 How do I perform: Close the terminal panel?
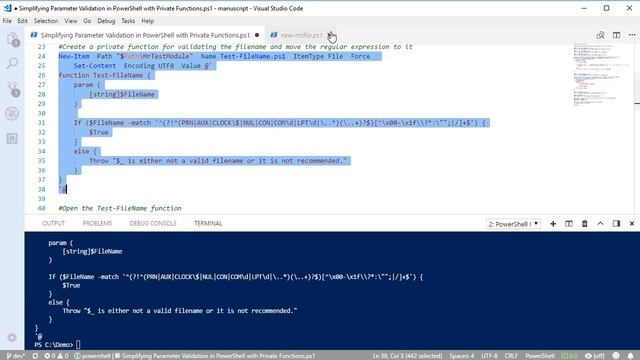tap(632, 224)
